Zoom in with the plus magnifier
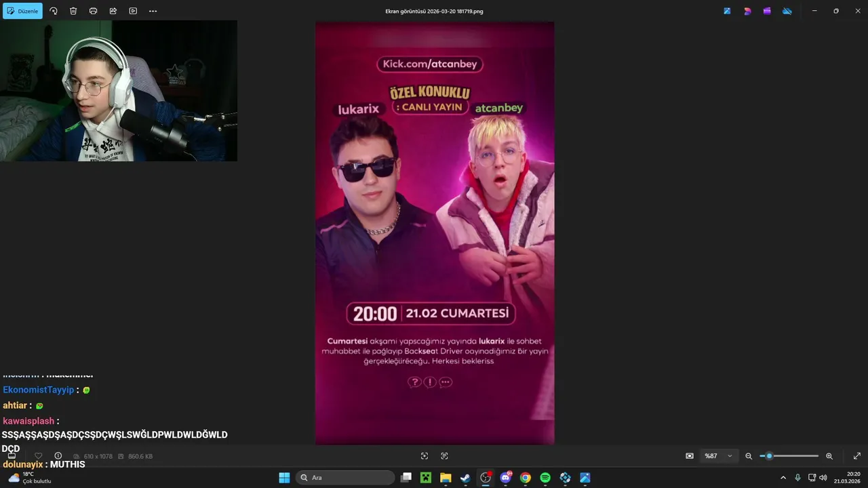 (x=829, y=456)
